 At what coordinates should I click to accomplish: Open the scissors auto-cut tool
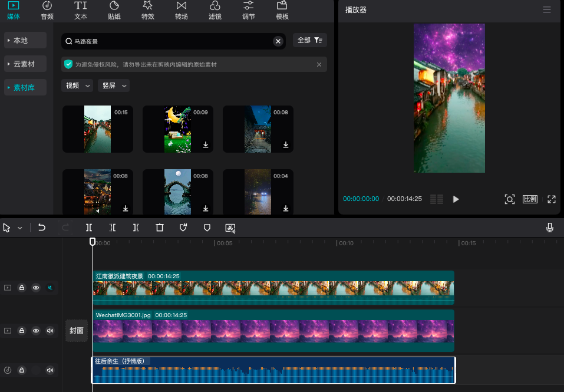coord(230,228)
